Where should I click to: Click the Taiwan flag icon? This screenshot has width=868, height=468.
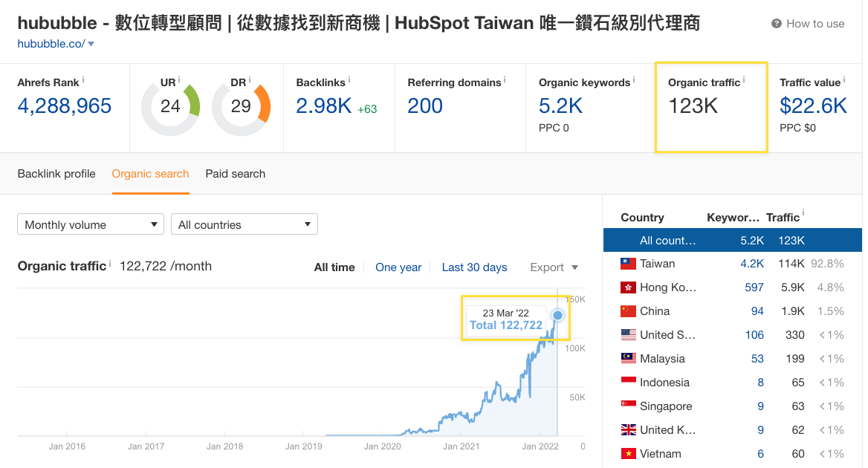[628, 264]
